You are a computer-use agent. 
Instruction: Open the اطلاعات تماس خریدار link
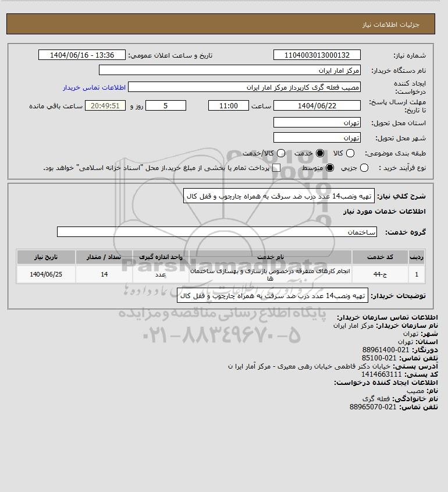(x=94, y=87)
